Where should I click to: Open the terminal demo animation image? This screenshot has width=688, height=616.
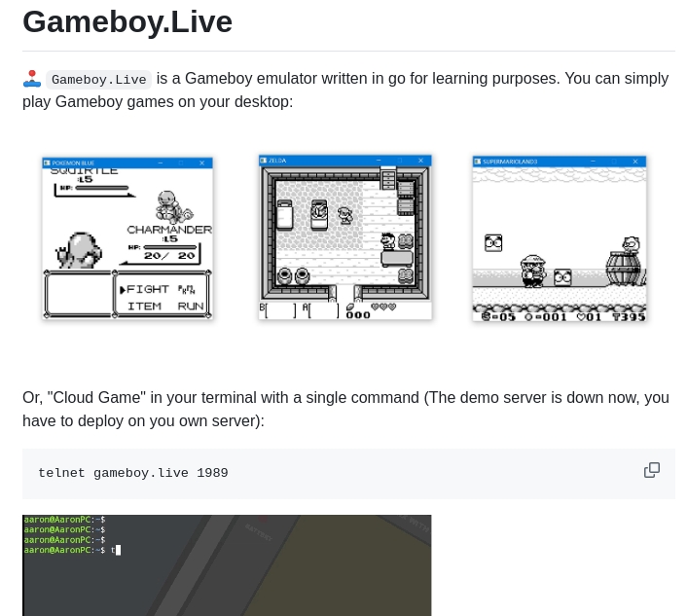227,565
